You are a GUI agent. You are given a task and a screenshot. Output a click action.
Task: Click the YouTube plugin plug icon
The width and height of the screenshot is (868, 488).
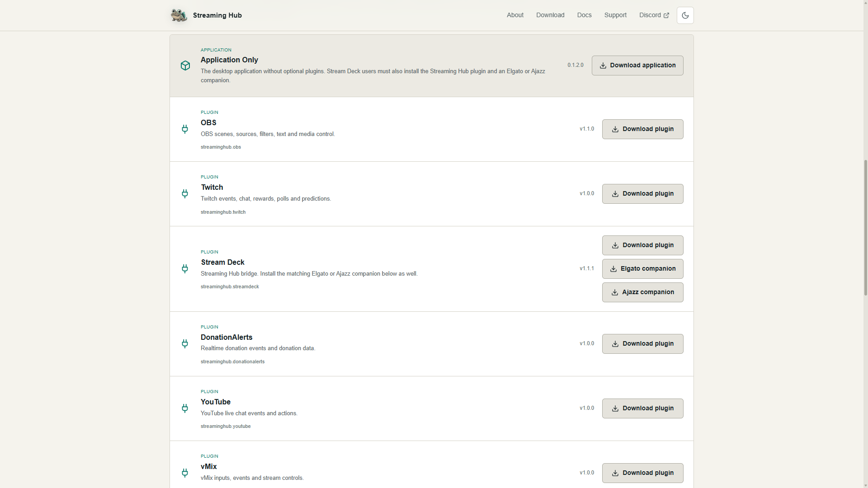click(x=185, y=408)
